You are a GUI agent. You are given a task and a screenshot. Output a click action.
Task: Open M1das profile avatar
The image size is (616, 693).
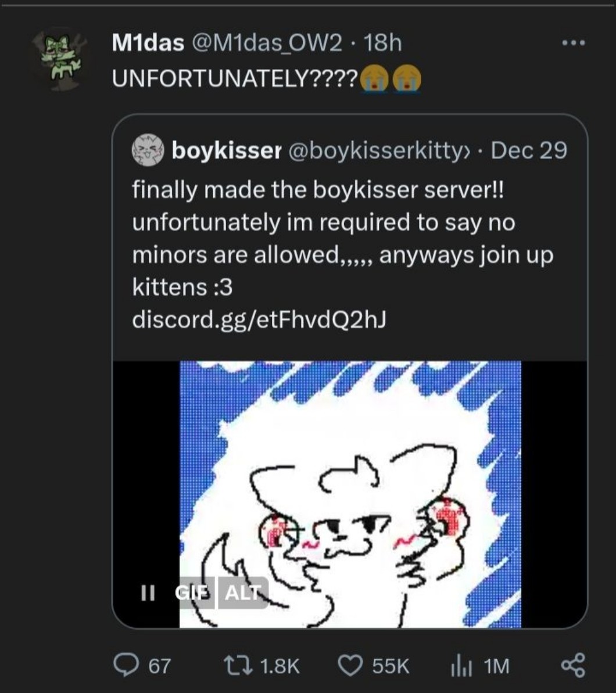coord(59,58)
